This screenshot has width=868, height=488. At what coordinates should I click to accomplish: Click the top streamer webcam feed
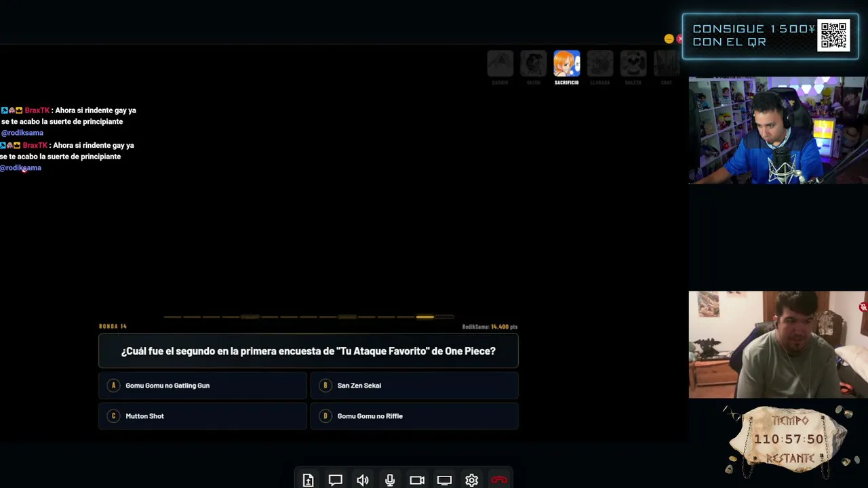pyautogui.click(x=777, y=130)
